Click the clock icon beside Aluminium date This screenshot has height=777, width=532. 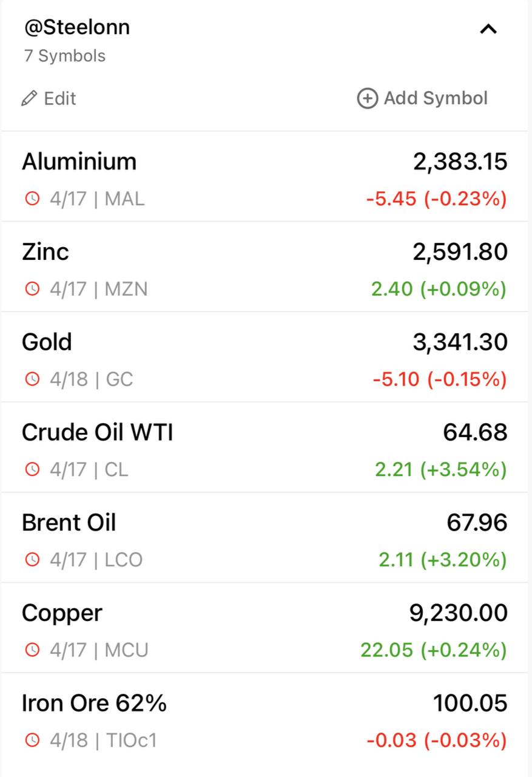pos(32,198)
